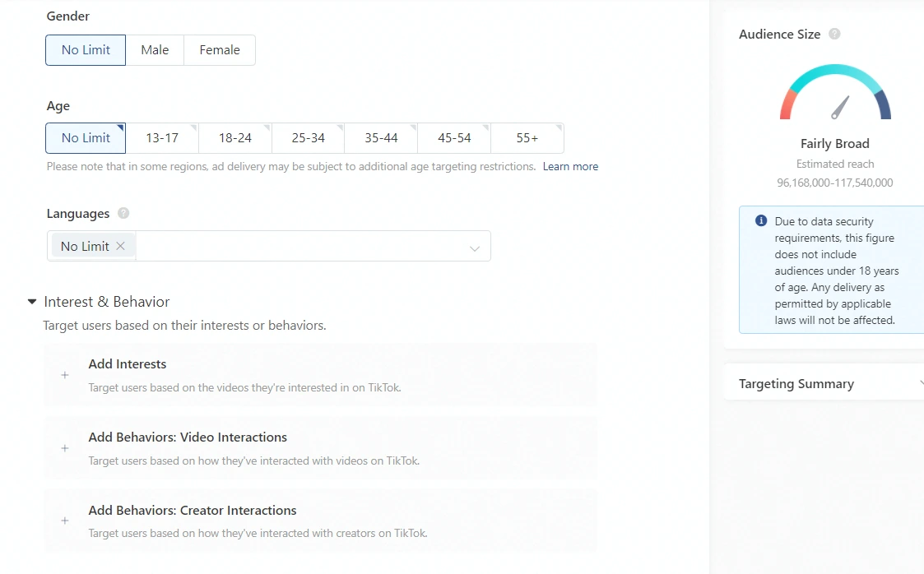The height and width of the screenshot is (574, 924).
Task: Click the plus icon beside Add Interests
Action: pos(65,375)
